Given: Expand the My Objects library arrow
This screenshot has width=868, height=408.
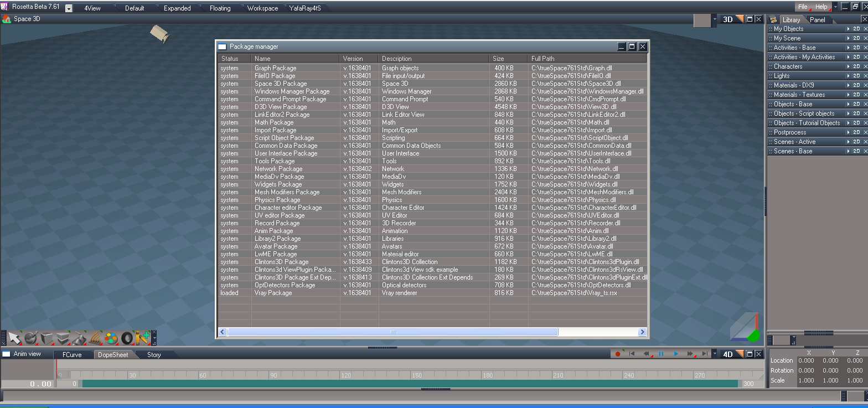Looking at the screenshot, I should pos(848,29).
